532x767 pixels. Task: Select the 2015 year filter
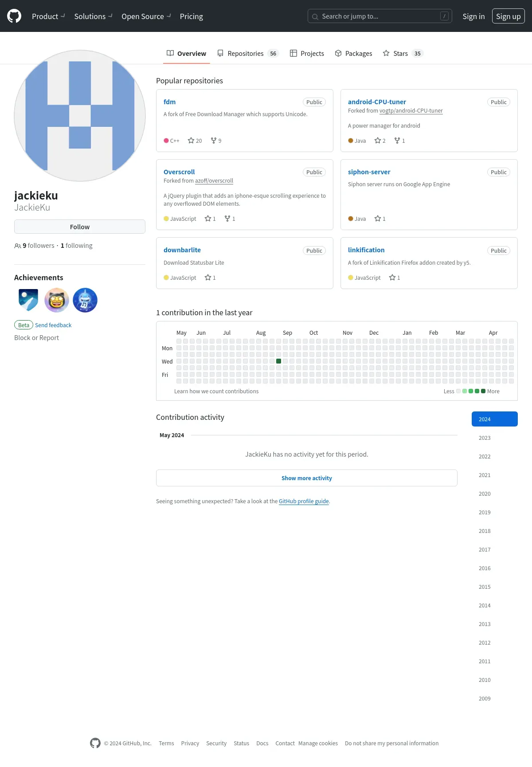495,587
